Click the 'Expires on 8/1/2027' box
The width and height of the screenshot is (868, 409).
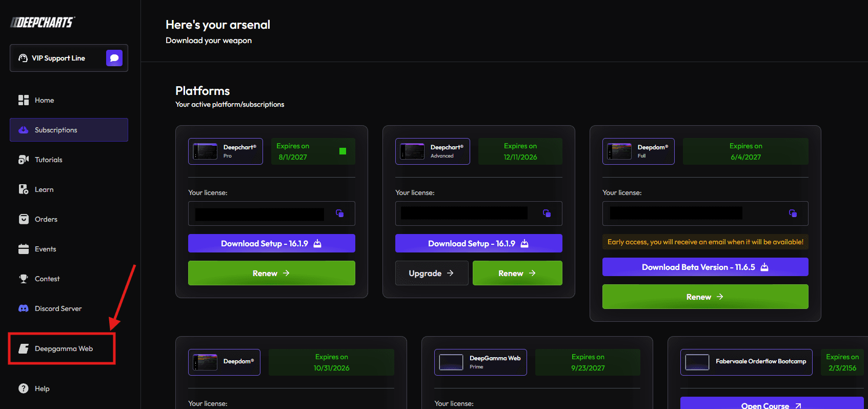(313, 151)
